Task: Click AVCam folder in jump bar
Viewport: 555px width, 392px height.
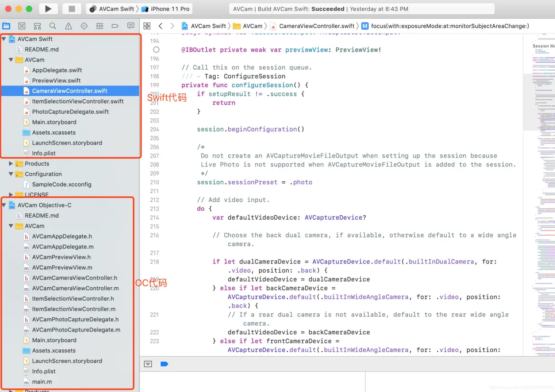Action: point(248,26)
